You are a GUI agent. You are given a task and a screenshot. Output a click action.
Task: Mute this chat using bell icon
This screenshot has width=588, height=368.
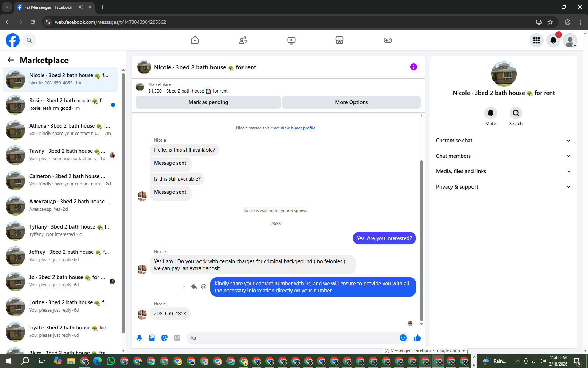pyautogui.click(x=491, y=113)
